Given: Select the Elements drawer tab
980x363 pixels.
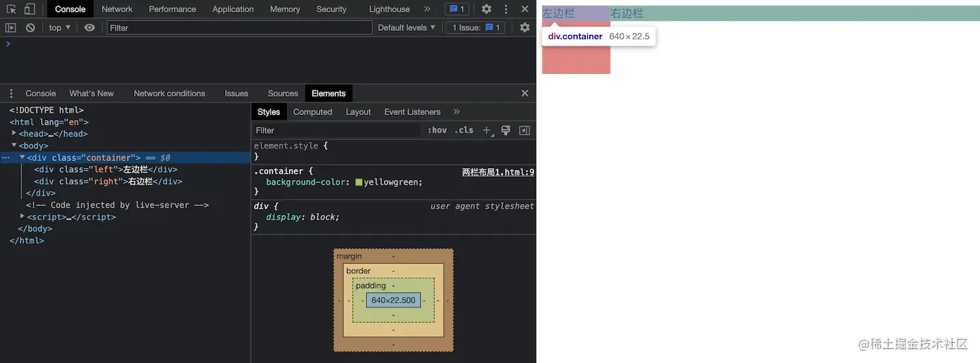Looking at the screenshot, I should click(328, 93).
